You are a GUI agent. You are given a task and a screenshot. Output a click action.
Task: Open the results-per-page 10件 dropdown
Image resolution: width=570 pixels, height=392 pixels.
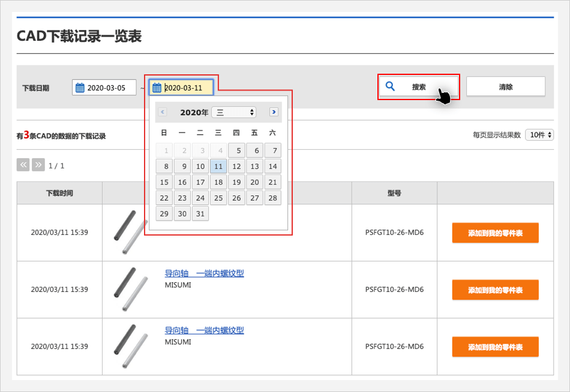pyautogui.click(x=539, y=135)
